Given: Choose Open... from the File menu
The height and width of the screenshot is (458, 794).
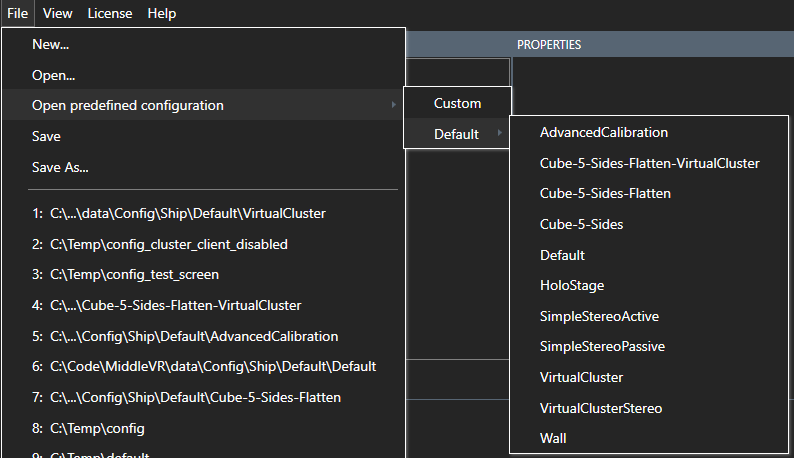Looking at the screenshot, I should [x=53, y=75].
